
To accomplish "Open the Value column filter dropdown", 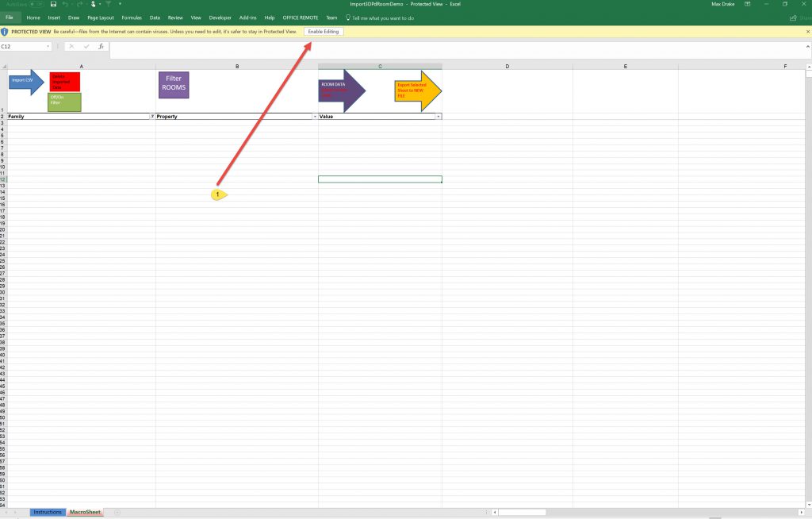I will point(438,117).
